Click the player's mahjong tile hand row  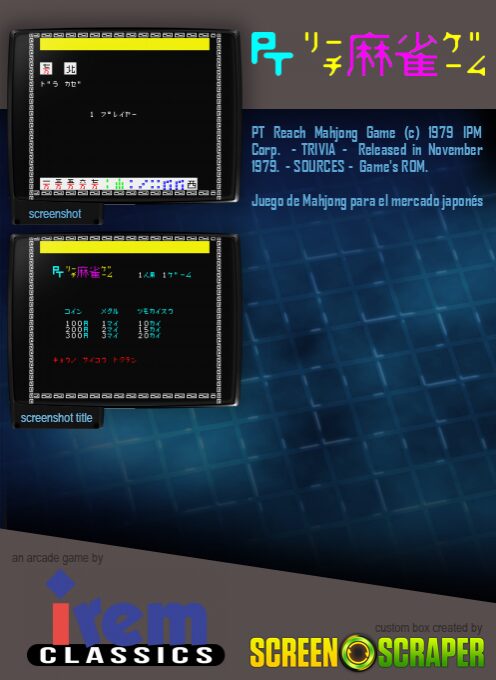[x=119, y=184]
